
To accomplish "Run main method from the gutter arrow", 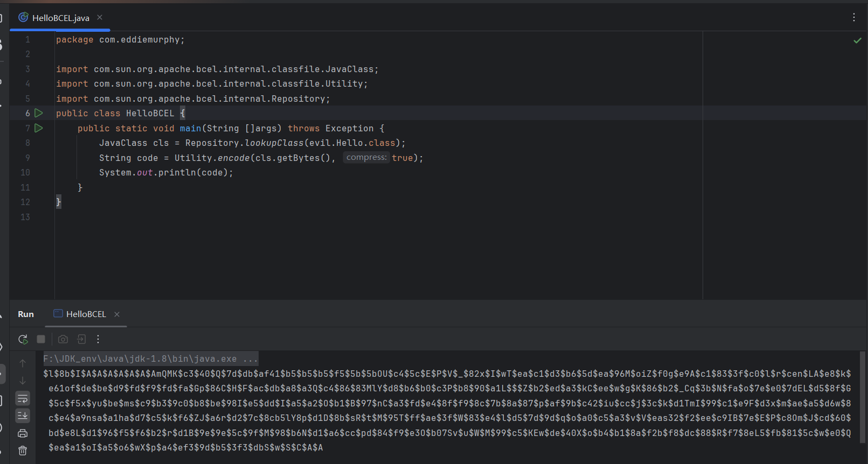I will 39,128.
